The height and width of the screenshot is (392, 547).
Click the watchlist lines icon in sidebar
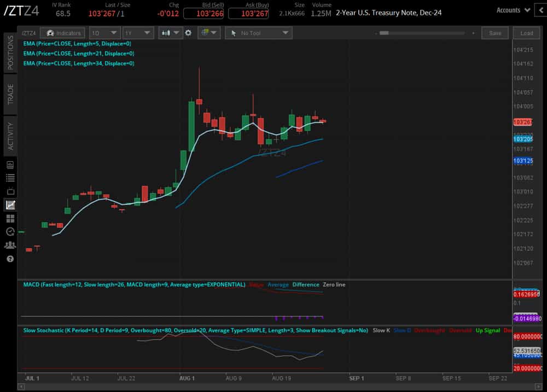10,178
